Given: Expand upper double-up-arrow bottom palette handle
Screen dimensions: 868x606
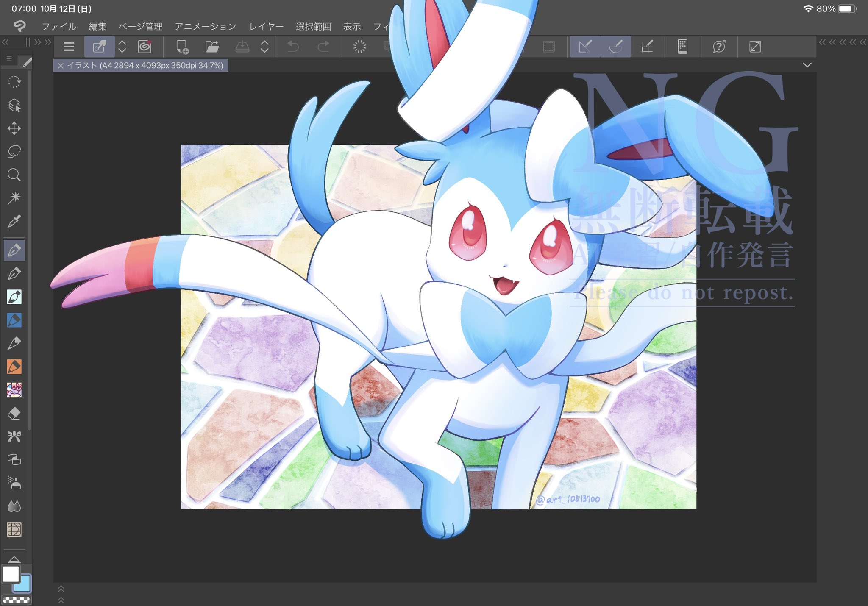Looking at the screenshot, I should (x=61, y=589).
